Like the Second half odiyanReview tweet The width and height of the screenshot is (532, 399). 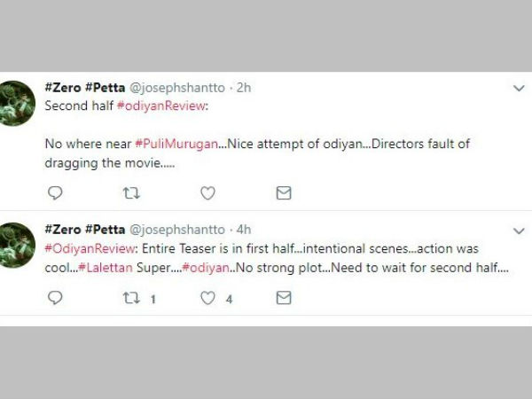coord(207,192)
